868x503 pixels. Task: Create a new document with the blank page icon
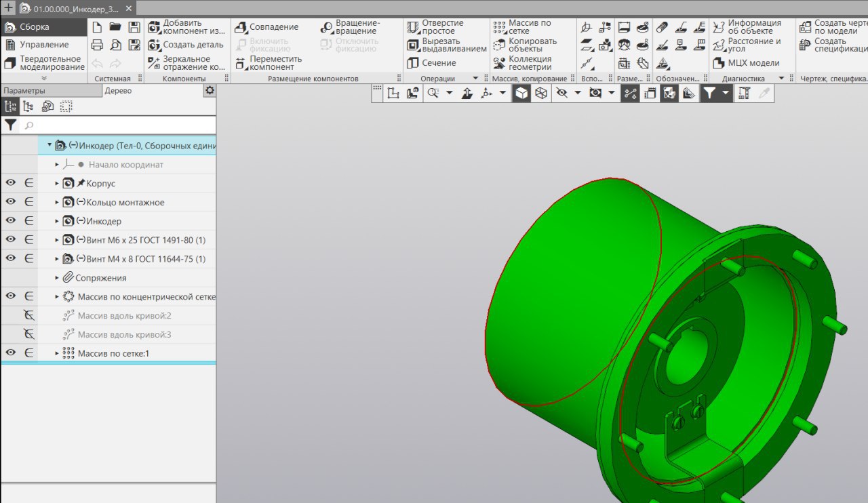(97, 27)
